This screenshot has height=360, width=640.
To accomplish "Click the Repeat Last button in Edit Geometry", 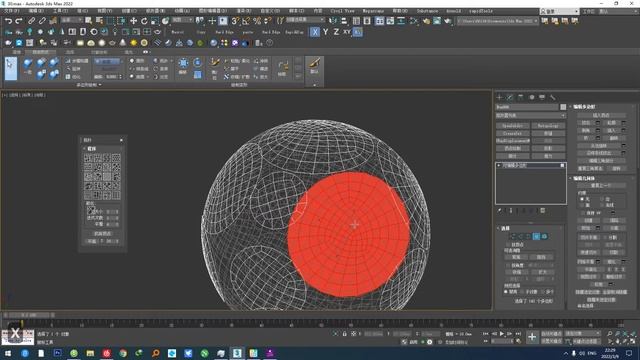I will tap(600, 185).
